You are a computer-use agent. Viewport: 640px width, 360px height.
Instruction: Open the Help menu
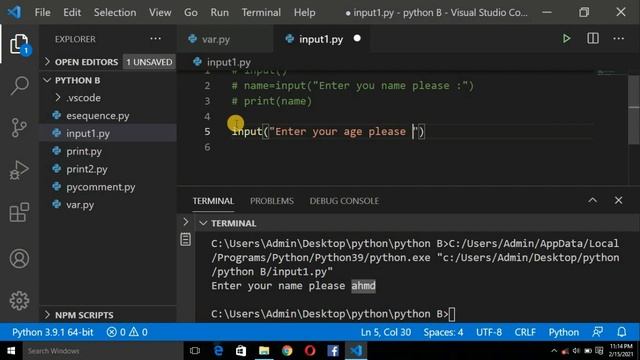click(304, 12)
